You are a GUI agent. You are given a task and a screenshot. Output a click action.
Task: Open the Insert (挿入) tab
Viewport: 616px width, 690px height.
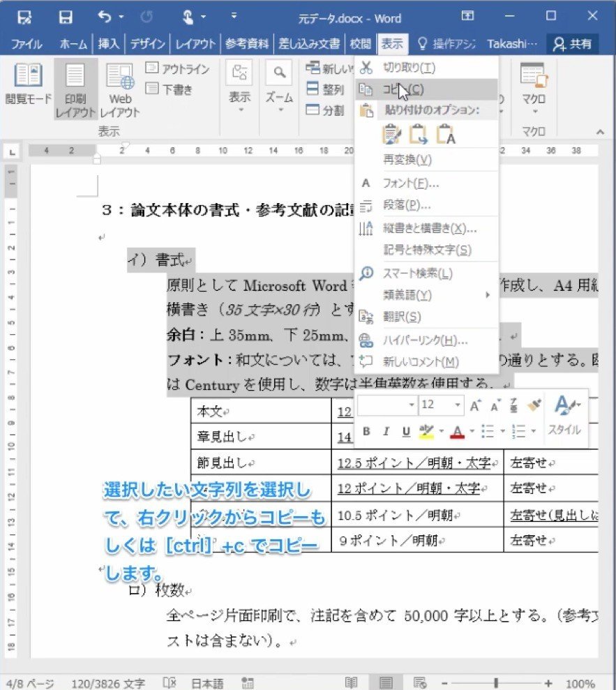pos(108,44)
